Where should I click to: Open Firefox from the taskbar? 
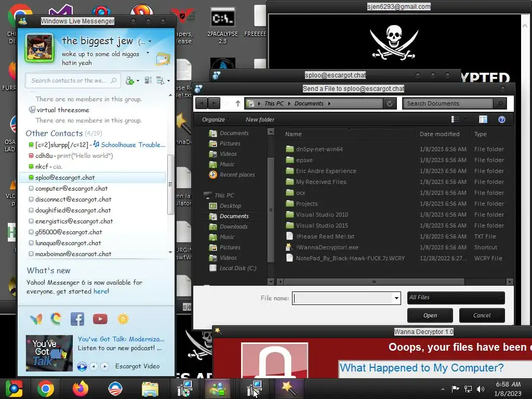pyautogui.click(x=81, y=389)
